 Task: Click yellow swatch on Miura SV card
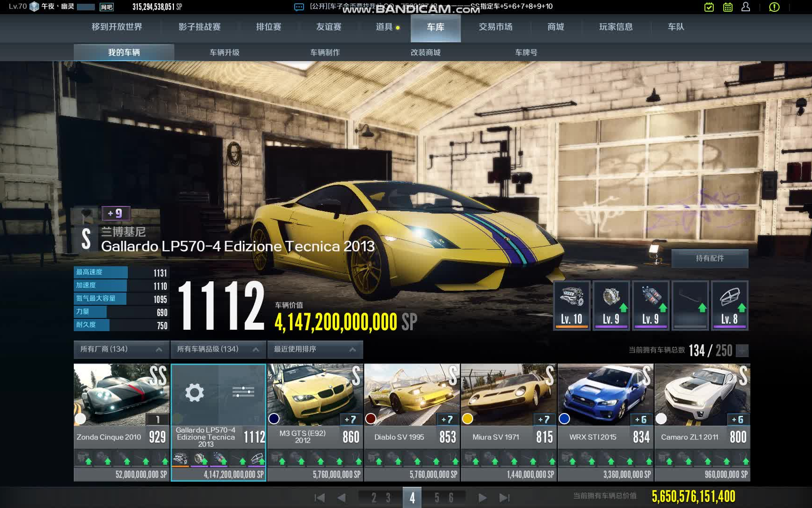pyautogui.click(x=468, y=418)
